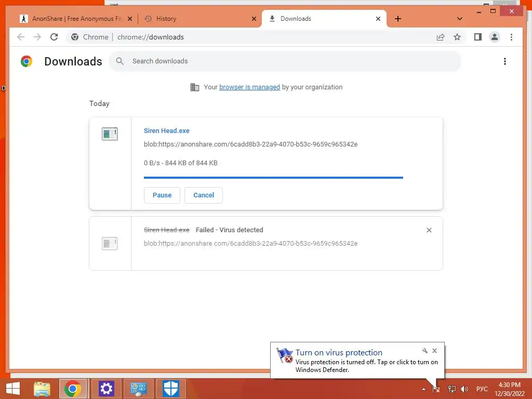Open the 'browser is managed' link
The image size is (532, 399).
click(249, 87)
